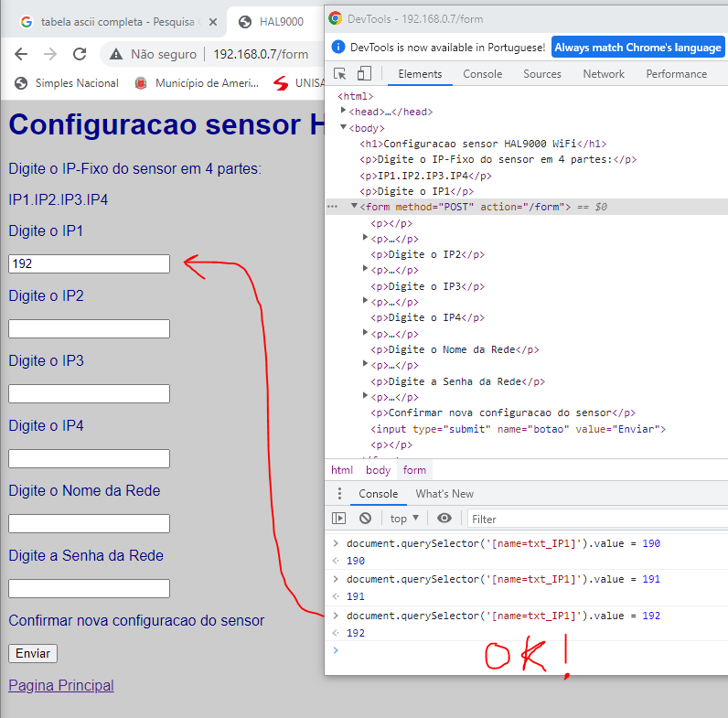Click the globe favicon on the HAL9000 tab
Viewport: 728px width, 718px height.
pyautogui.click(x=245, y=22)
